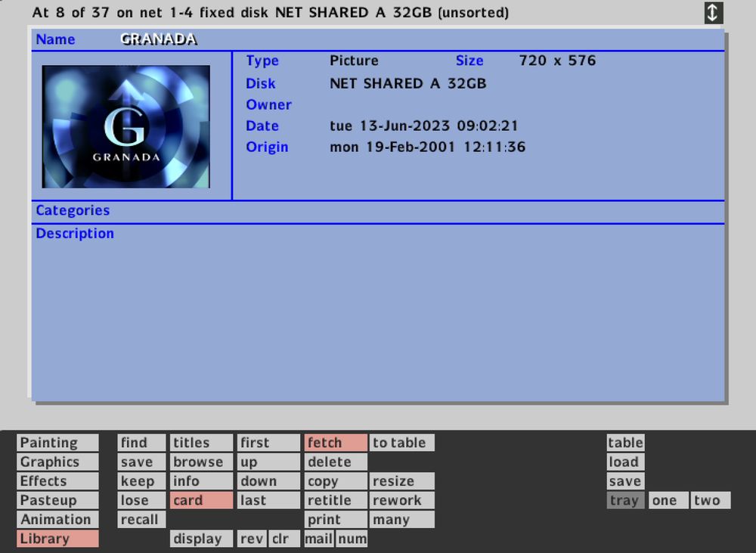Click the 'At 8 of 37' status line
This screenshot has width=756, height=553.
pyautogui.click(x=271, y=13)
